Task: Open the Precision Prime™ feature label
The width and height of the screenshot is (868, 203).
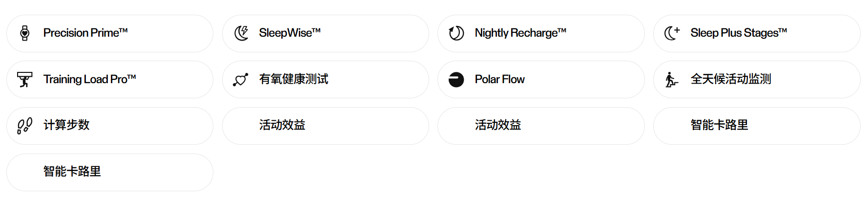Action: (x=85, y=33)
